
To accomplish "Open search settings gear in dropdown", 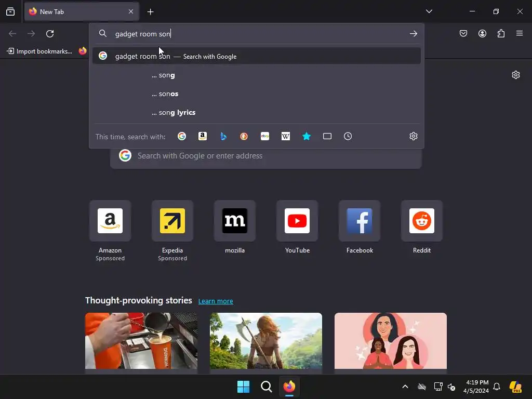I will (x=413, y=137).
